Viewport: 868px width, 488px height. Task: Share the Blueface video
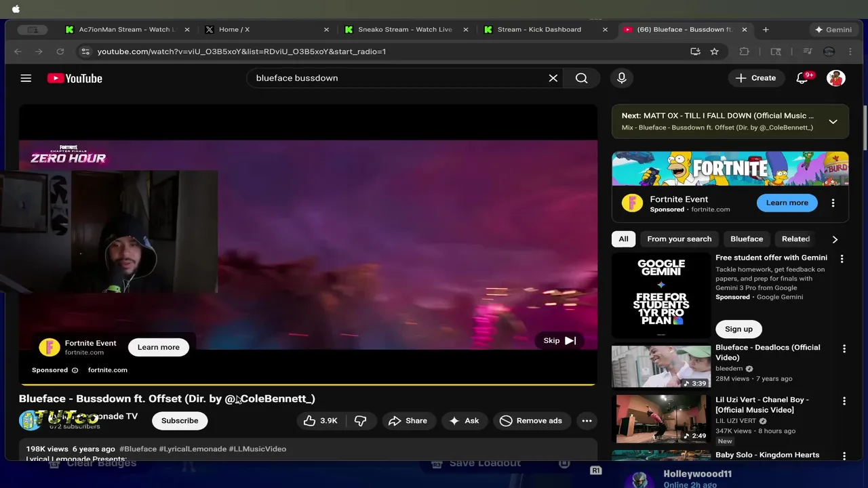pyautogui.click(x=408, y=421)
